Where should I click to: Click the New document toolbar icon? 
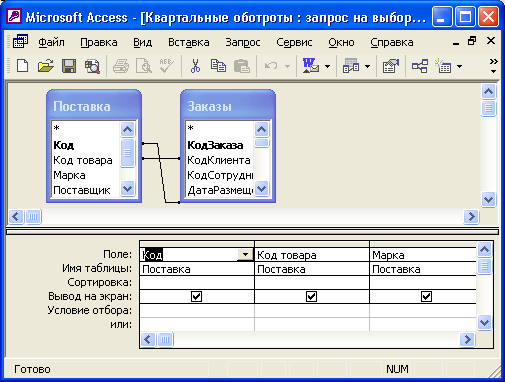pyautogui.click(x=22, y=66)
